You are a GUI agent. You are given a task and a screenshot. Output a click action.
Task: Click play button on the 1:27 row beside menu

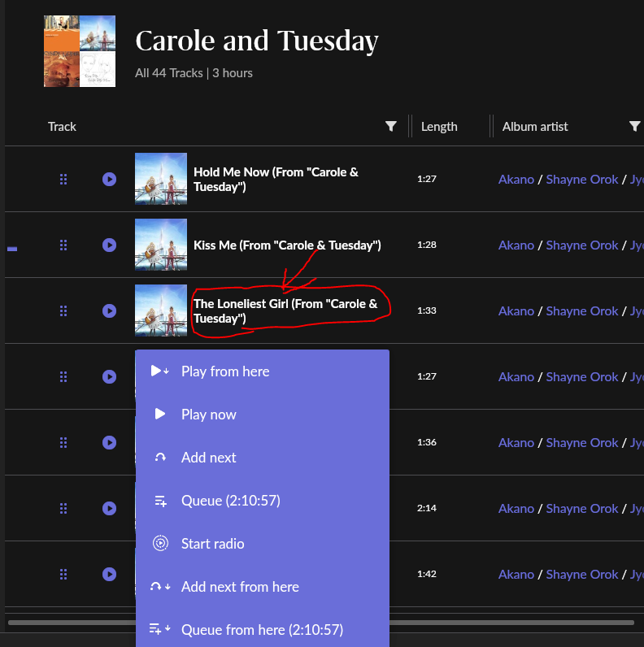[110, 376]
